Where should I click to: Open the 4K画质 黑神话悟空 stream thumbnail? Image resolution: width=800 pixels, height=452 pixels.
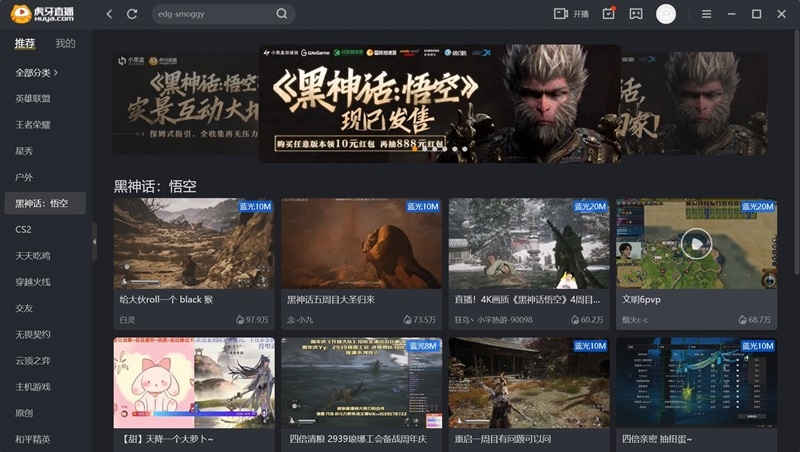pos(529,243)
